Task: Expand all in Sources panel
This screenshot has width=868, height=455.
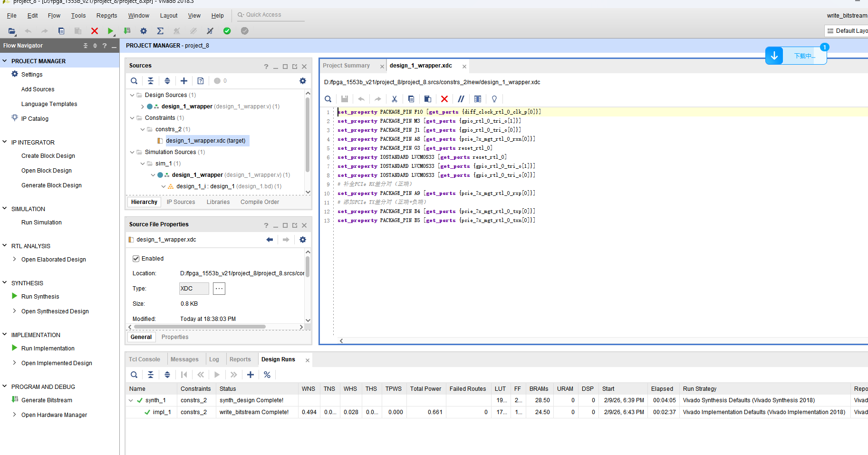Action: [167, 81]
